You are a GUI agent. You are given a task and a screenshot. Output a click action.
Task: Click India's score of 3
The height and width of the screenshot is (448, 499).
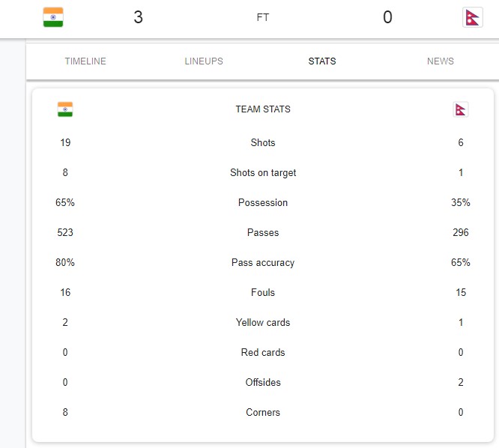tap(138, 17)
